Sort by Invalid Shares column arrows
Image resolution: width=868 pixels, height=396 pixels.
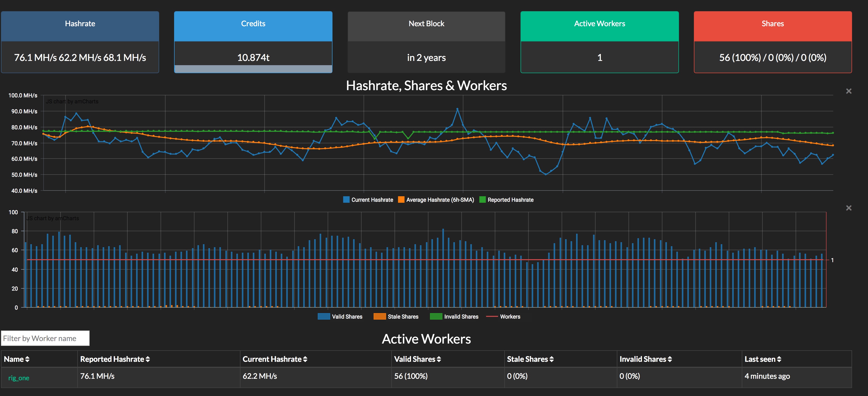coord(670,359)
